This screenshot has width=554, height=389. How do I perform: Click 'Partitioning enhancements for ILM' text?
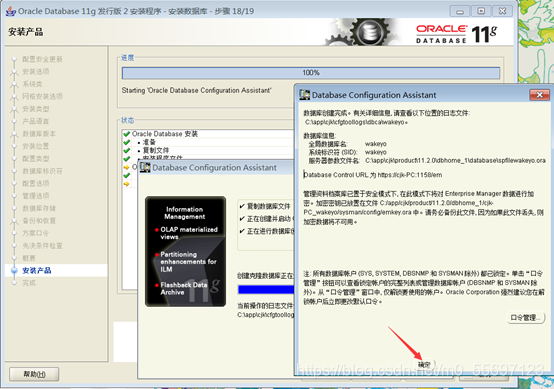(188, 262)
